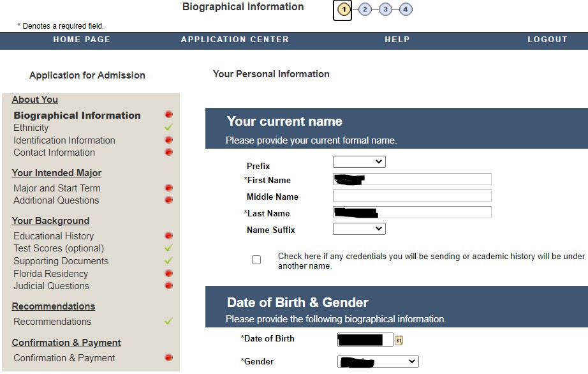Open the Date of Birth calendar picker

399,340
